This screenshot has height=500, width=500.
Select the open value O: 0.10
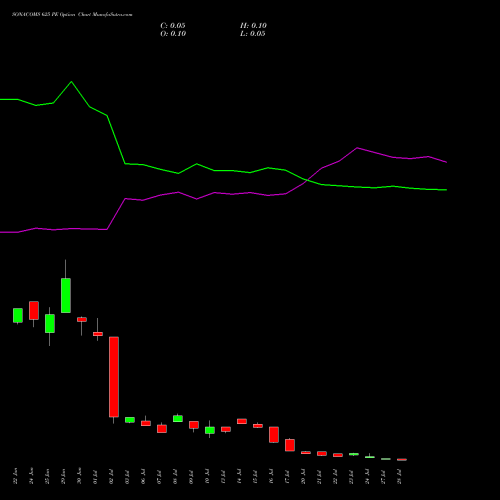(173, 34)
